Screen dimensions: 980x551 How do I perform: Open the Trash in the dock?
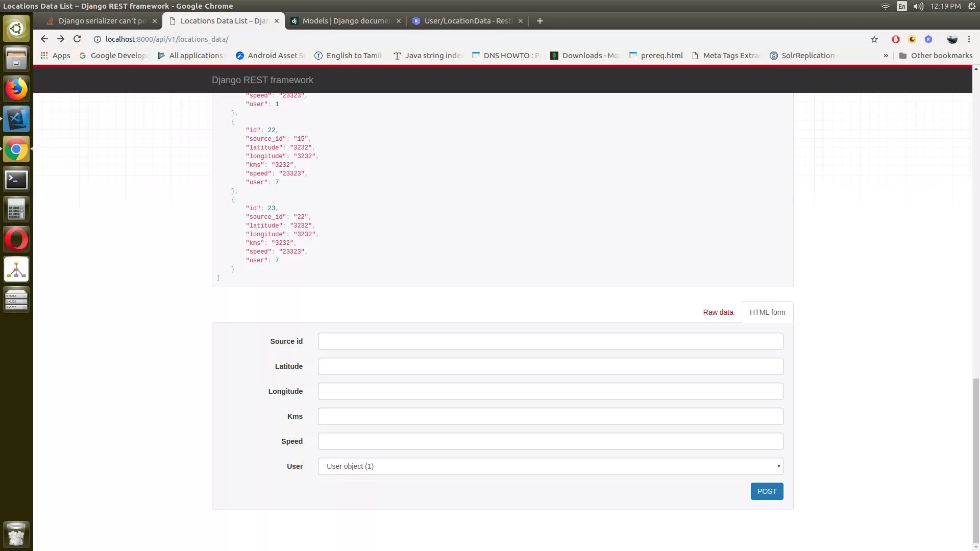click(x=16, y=534)
